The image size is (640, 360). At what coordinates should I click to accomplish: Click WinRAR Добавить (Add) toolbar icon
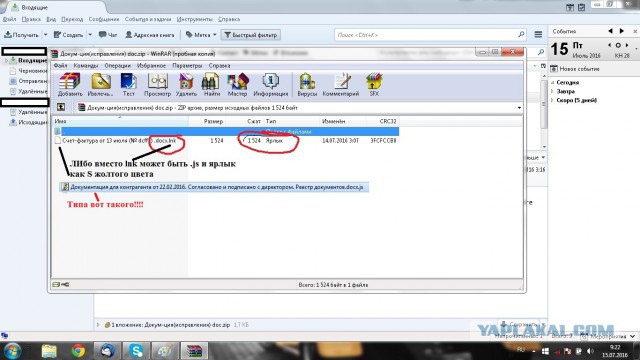[70, 84]
